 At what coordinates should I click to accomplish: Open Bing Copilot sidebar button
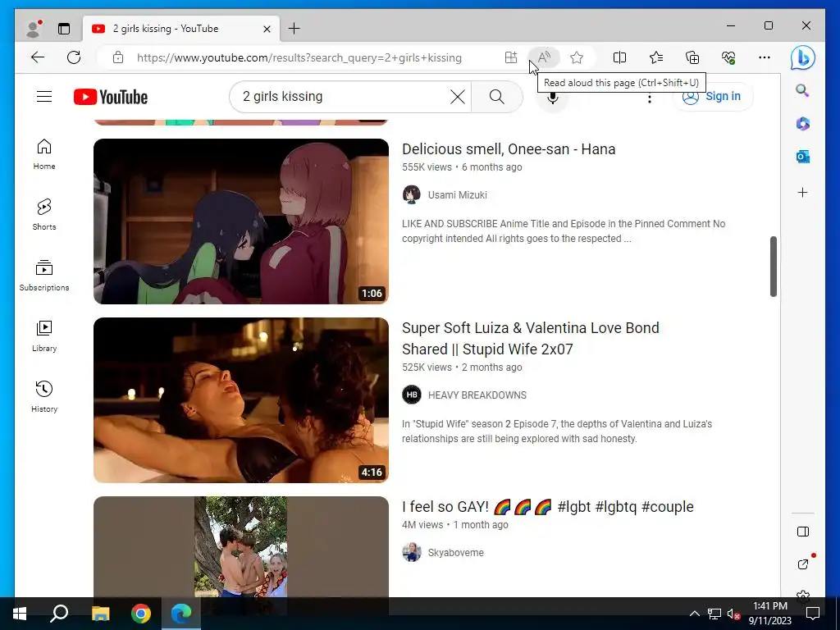tap(802, 58)
